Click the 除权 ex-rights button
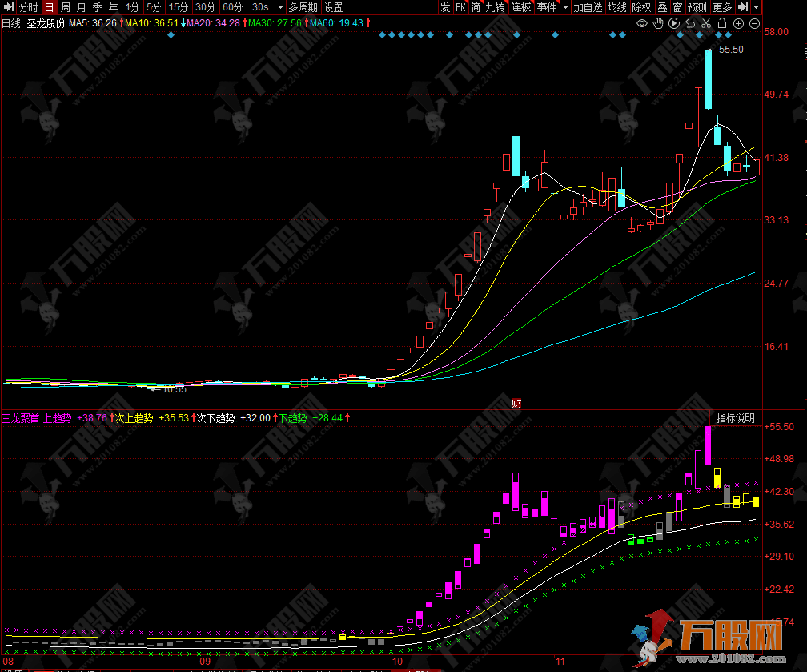The width and height of the screenshot is (807, 672). point(642,7)
